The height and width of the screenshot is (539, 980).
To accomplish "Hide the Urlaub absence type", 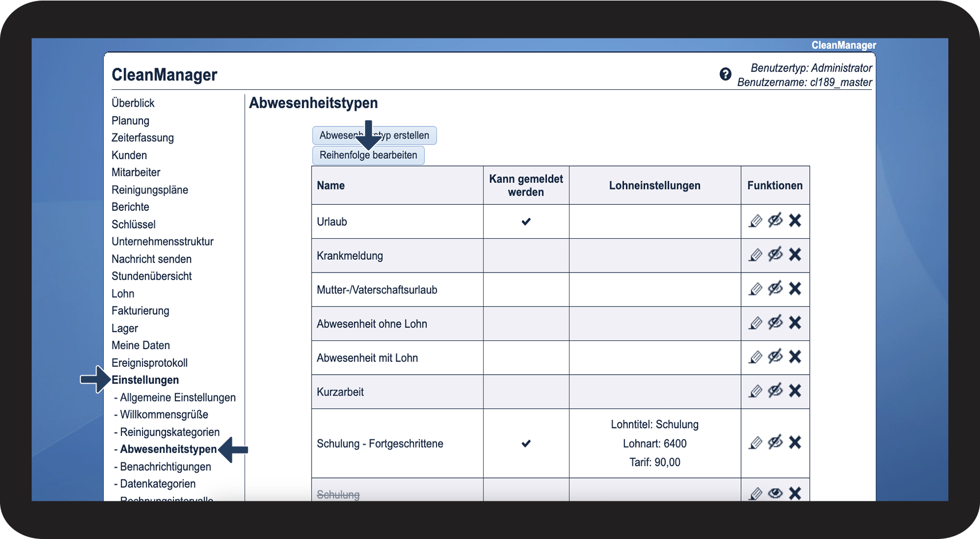I will point(775,221).
